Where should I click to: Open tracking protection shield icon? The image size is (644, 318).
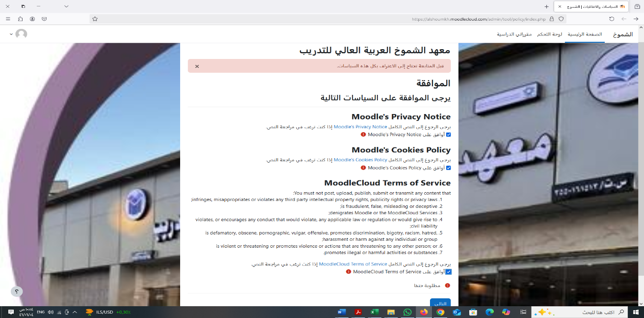[x=561, y=19]
